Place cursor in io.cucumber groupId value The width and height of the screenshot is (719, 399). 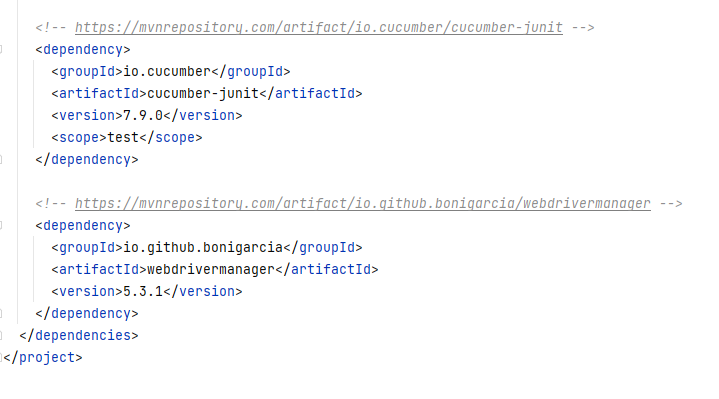[167, 72]
